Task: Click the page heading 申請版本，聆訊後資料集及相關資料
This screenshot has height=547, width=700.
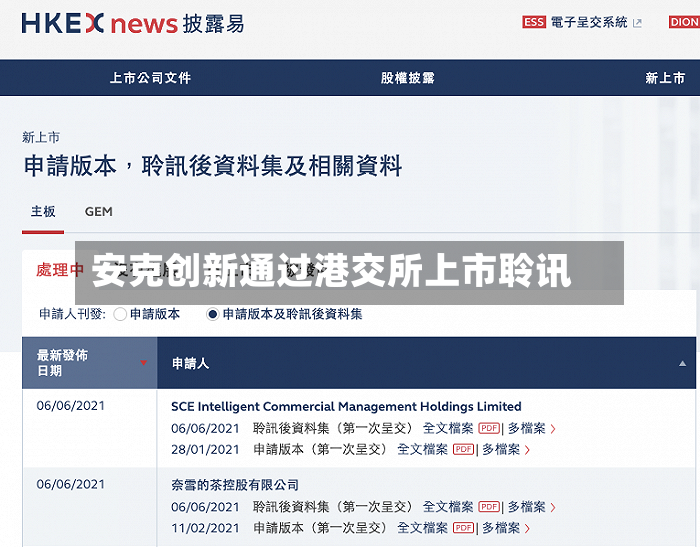Action: click(213, 166)
